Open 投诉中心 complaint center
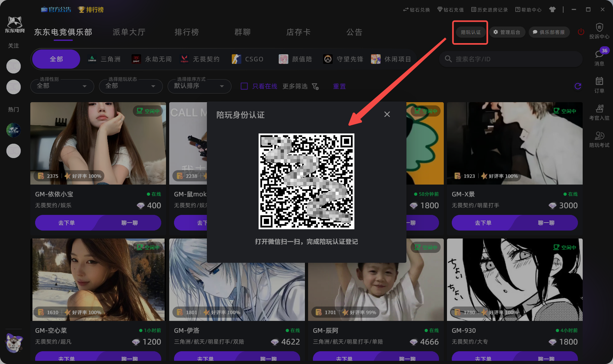 (599, 31)
